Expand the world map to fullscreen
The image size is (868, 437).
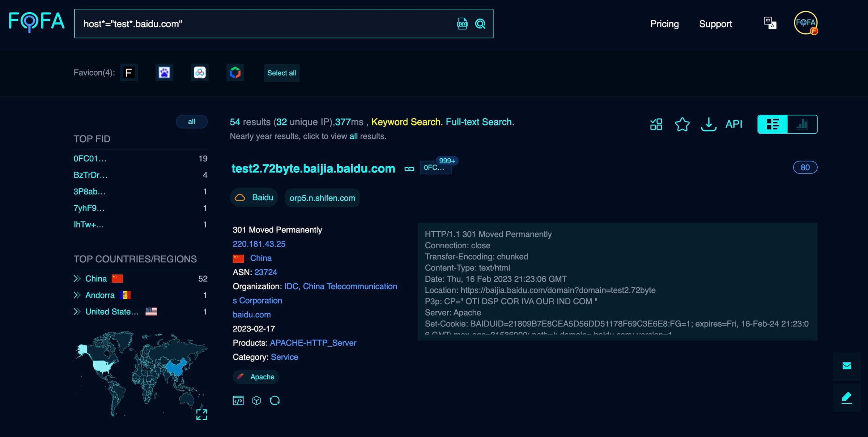pos(201,415)
